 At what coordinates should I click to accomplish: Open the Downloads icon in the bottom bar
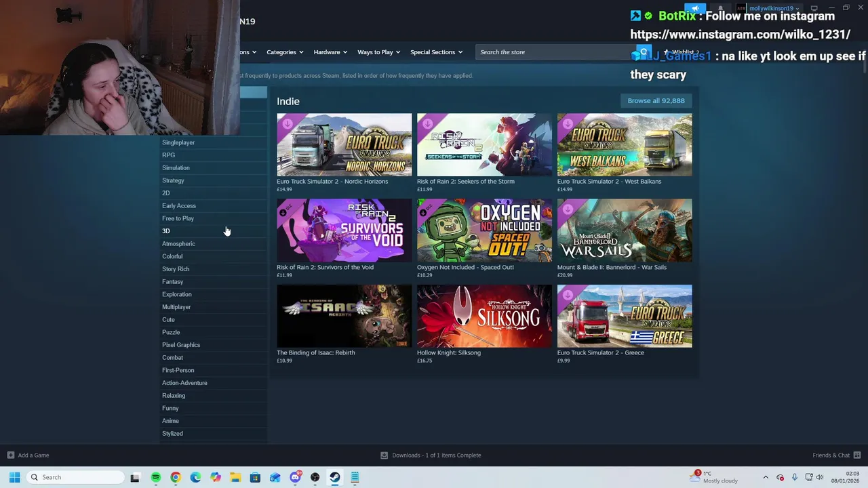pyautogui.click(x=384, y=455)
